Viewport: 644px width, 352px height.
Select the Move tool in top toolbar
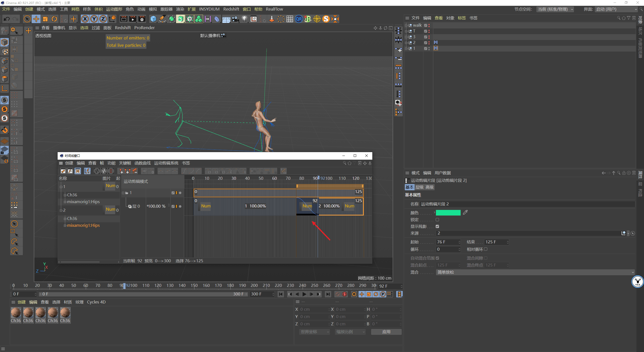pyautogui.click(x=36, y=19)
